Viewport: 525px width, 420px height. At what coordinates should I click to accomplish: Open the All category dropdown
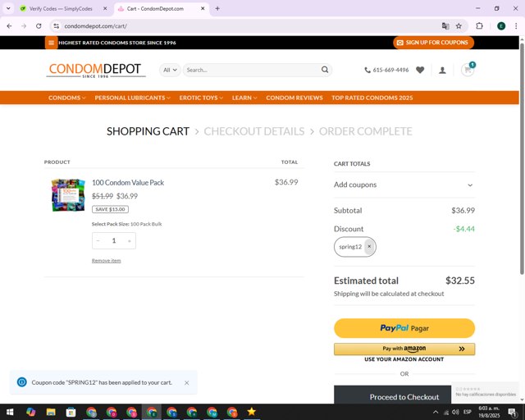point(170,70)
